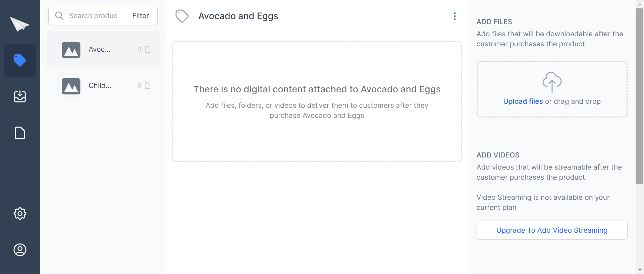
Task: Open the downloads inbox icon in sidebar
Action: pos(20,96)
